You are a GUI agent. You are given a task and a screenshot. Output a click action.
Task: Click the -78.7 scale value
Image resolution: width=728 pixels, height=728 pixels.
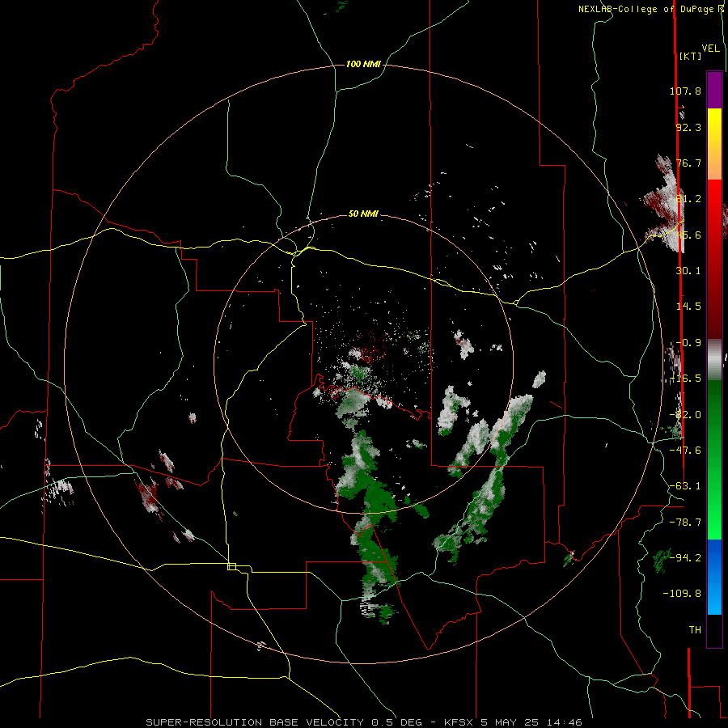tap(685, 523)
